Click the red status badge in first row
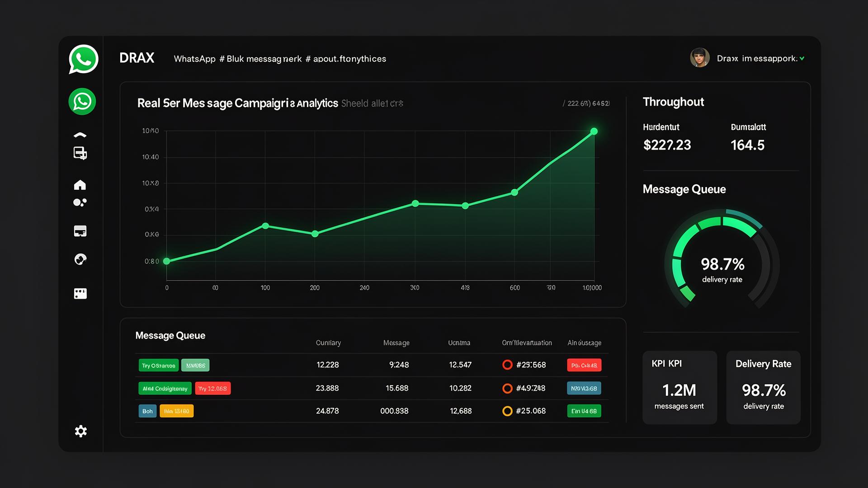Viewport: 868px width, 488px height. click(x=584, y=365)
